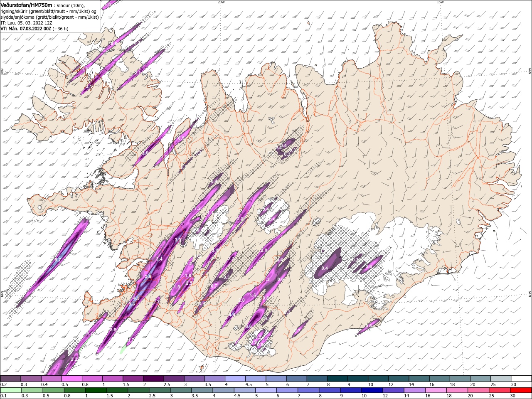Select the 8–9 dark teal swatch, top legend row
Screen dimensions: 532x399
pos(337,379)
